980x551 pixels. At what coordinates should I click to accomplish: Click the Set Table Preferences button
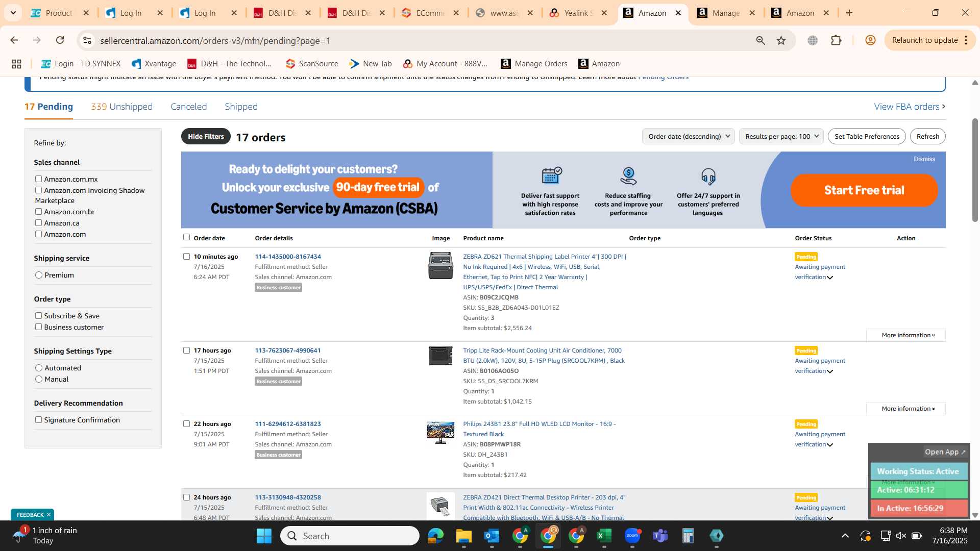pos(867,136)
